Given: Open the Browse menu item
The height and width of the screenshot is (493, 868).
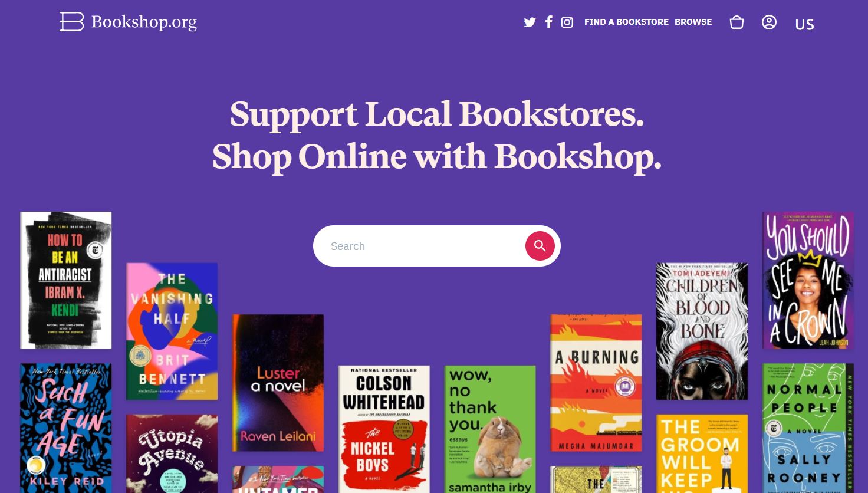Looking at the screenshot, I should click(x=693, y=22).
